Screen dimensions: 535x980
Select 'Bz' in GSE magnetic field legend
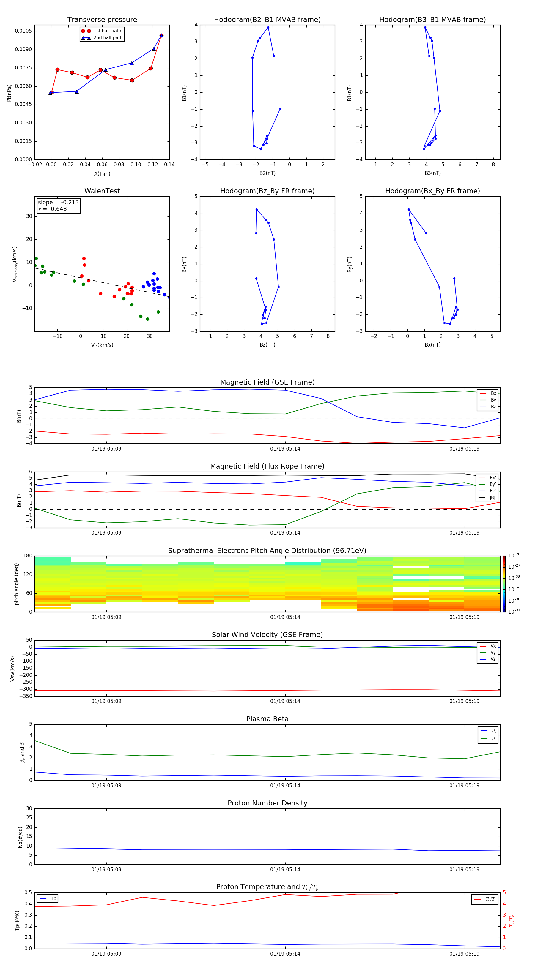pos(488,407)
